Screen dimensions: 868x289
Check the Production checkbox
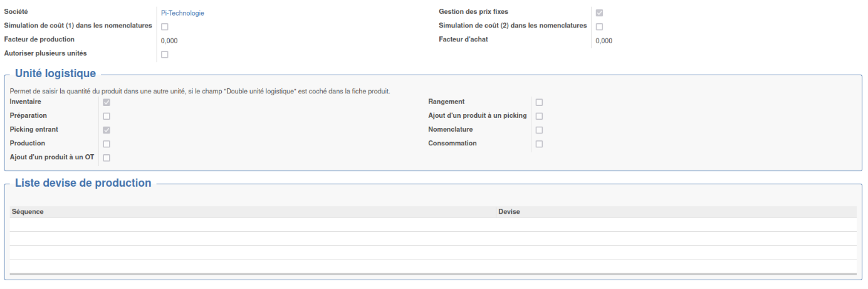tap(107, 144)
